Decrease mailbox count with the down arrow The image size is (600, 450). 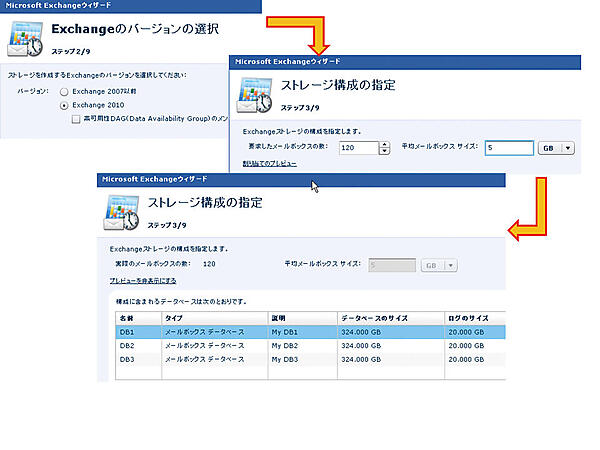coord(385,152)
